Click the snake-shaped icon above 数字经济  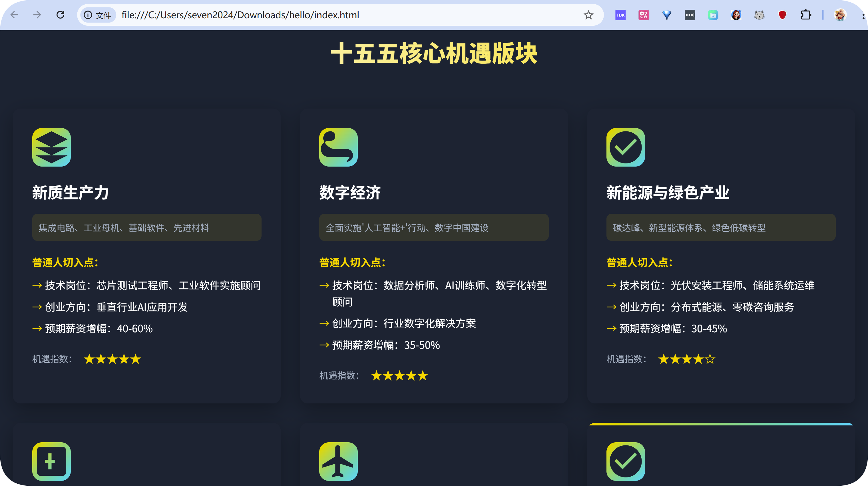click(x=338, y=147)
